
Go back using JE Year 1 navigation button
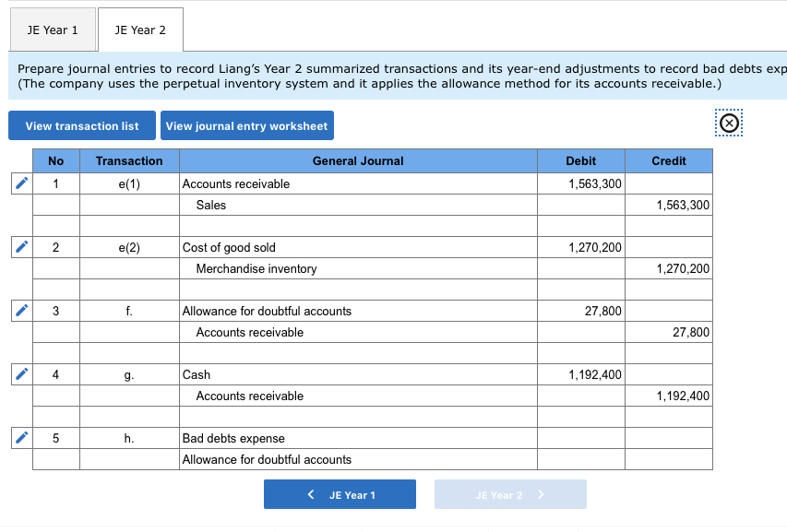click(340, 495)
